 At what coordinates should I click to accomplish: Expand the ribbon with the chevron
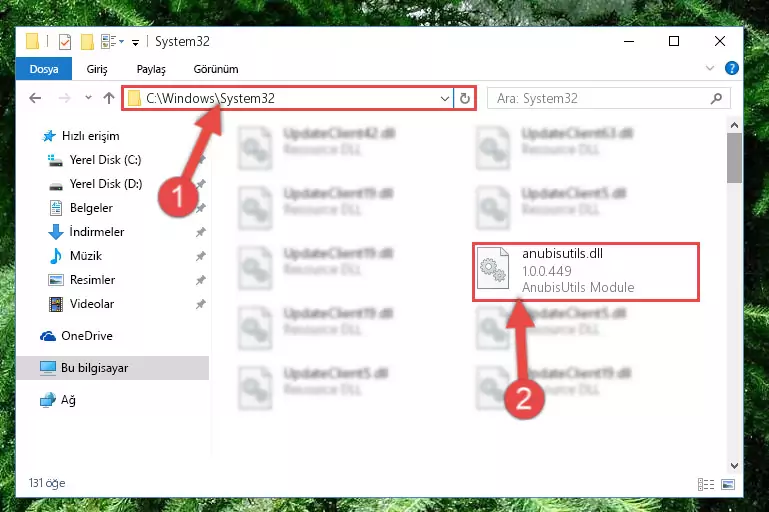(710, 68)
